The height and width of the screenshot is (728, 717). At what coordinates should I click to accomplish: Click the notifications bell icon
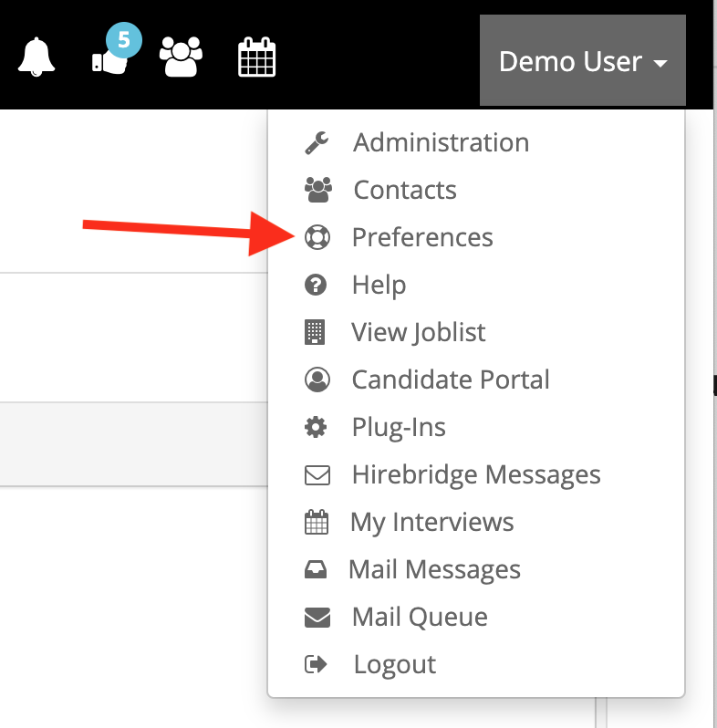click(36, 59)
